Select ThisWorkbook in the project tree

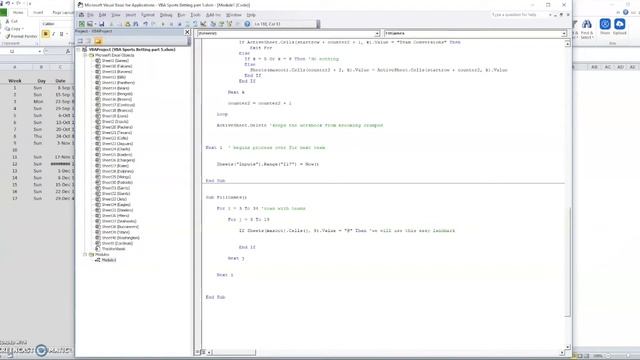point(113,249)
